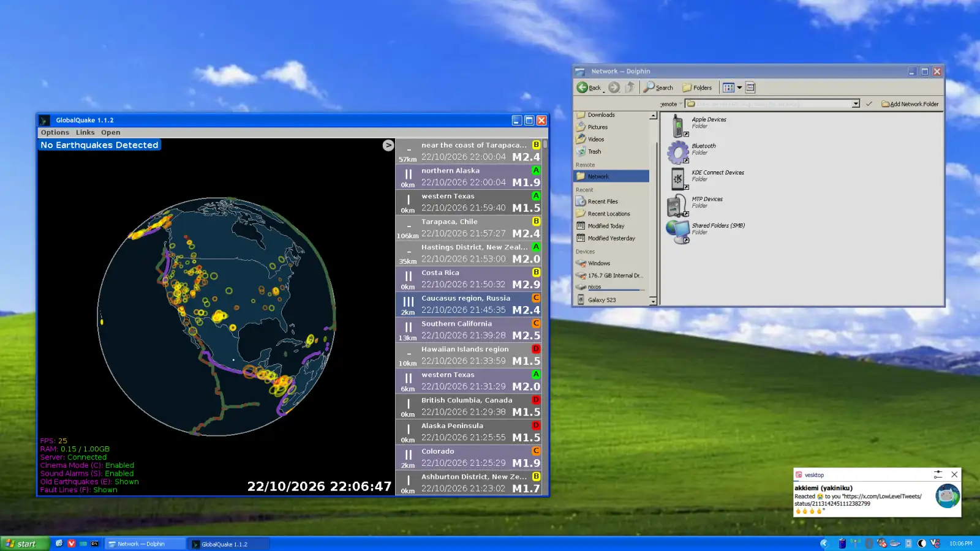The height and width of the screenshot is (551, 980).
Task: Open Shared Folders (SMB)
Action: (x=706, y=231)
